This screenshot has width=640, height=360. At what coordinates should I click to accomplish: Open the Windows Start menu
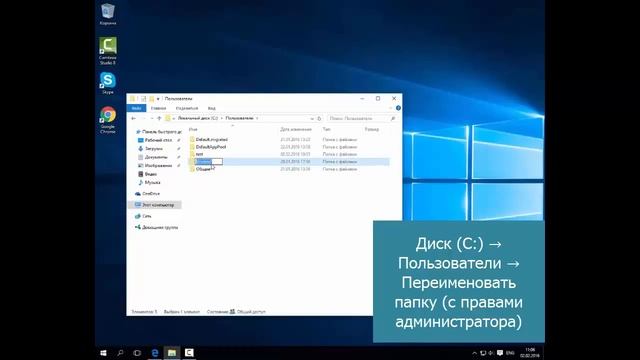[103, 353]
